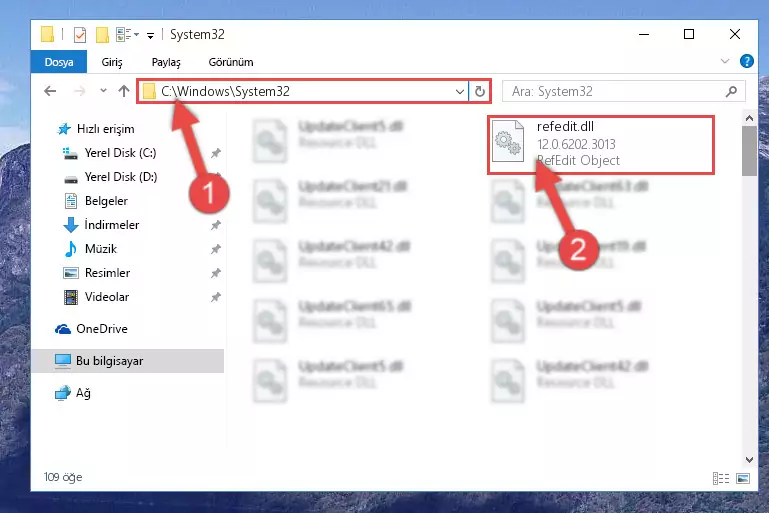The height and width of the screenshot is (513, 769).
Task: Open the Customize Quick Access Toolbar dropdown
Action: (151, 35)
